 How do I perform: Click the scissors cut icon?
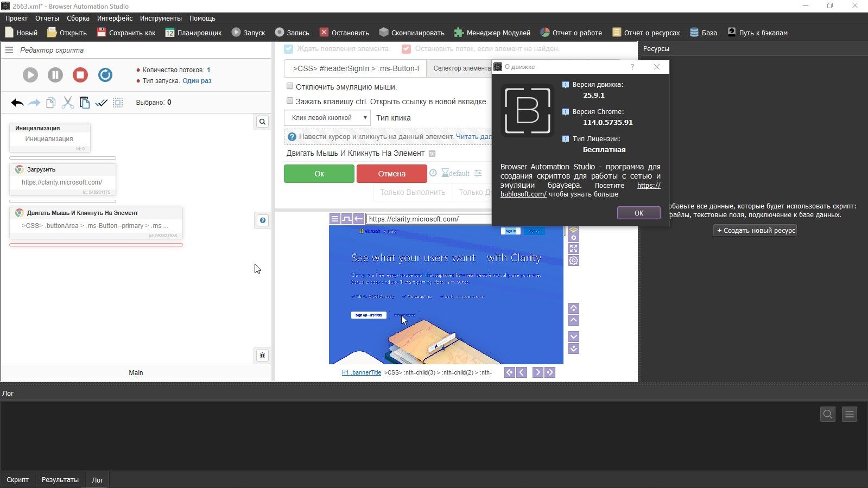pos(67,103)
